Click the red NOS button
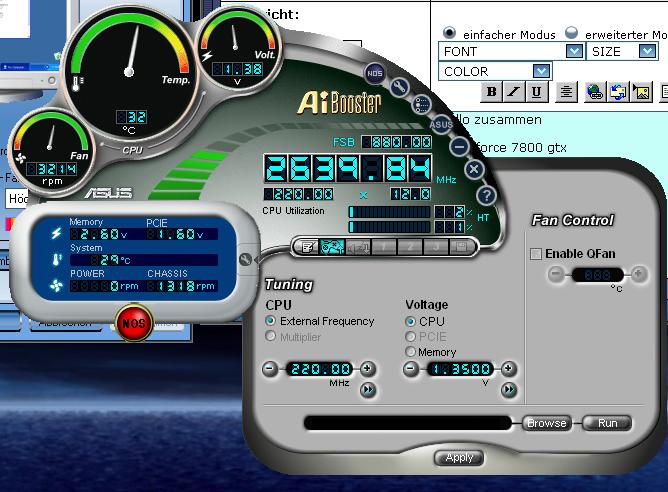The height and width of the screenshot is (492, 668). (x=131, y=323)
